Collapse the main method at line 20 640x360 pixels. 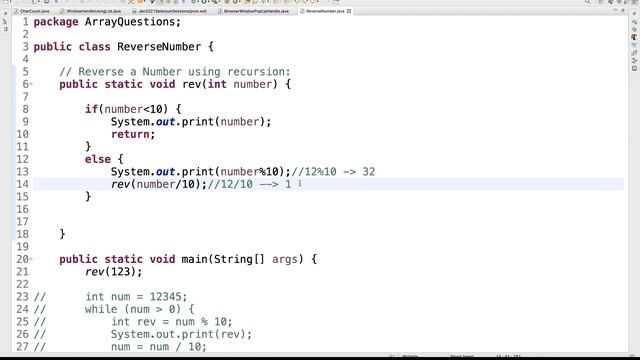click(x=31, y=259)
